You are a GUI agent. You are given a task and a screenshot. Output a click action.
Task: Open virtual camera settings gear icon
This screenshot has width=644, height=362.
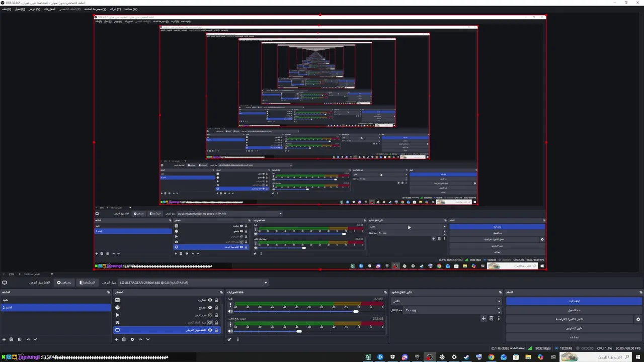[638, 319]
